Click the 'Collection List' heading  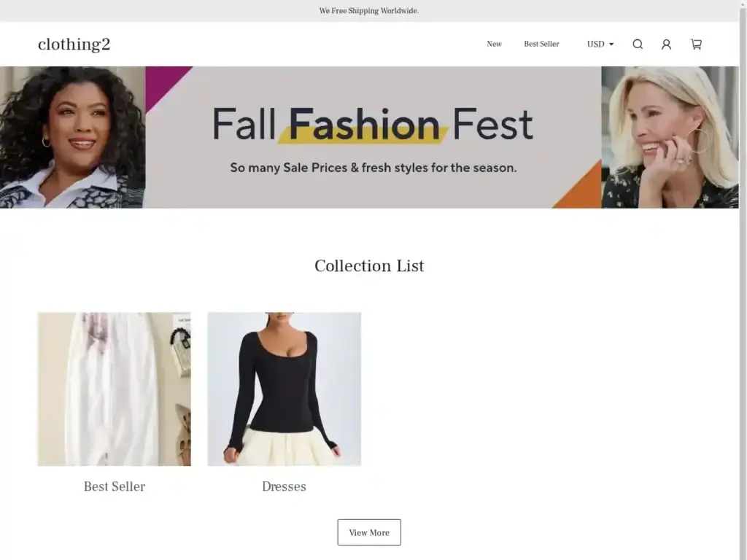[x=369, y=265]
